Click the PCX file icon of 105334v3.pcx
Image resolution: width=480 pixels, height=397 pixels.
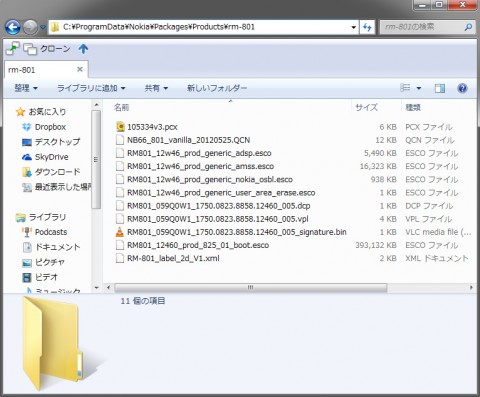tap(120, 127)
